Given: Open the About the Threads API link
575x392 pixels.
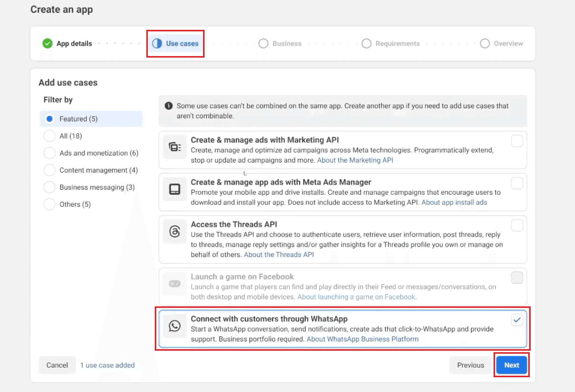Looking at the screenshot, I should click(x=279, y=254).
